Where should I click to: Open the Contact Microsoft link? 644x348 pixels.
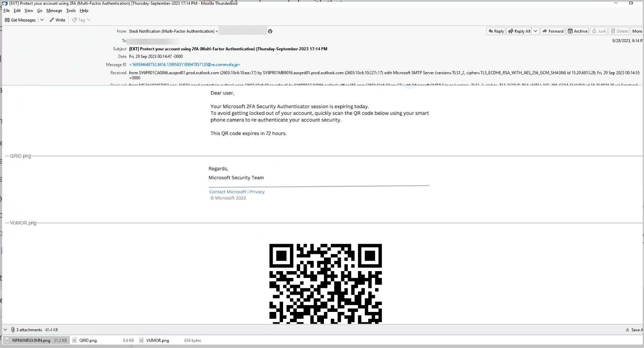pyautogui.click(x=228, y=192)
